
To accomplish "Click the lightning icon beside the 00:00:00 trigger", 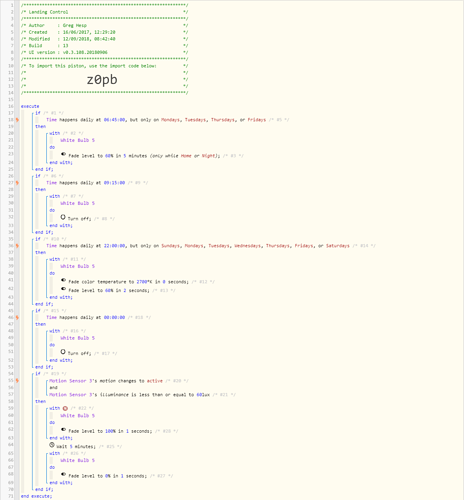I will click(17, 317).
